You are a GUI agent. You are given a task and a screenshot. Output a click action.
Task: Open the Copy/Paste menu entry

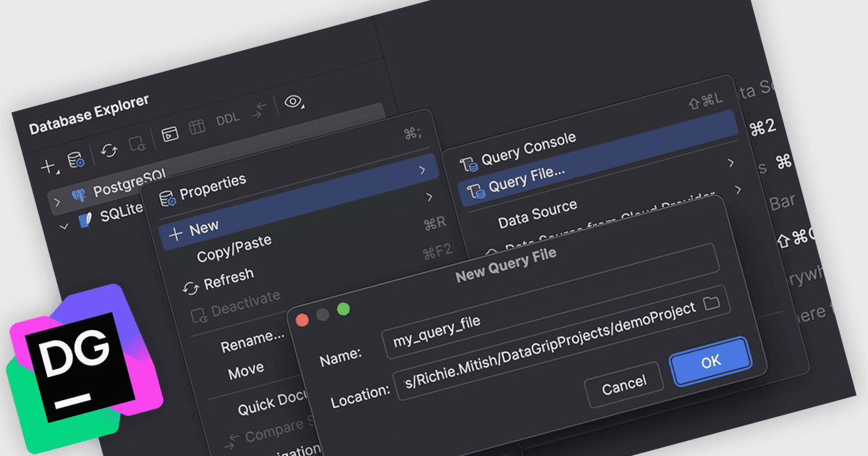tap(234, 249)
